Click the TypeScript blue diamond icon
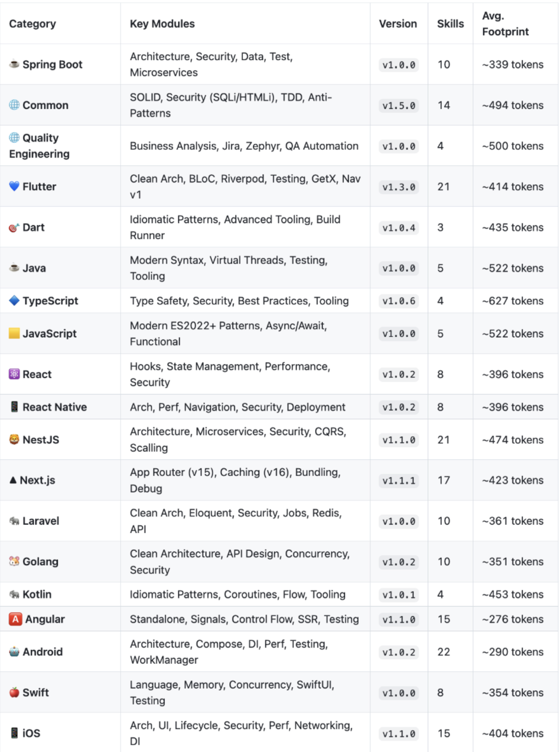The height and width of the screenshot is (752, 560). pyautogui.click(x=14, y=301)
